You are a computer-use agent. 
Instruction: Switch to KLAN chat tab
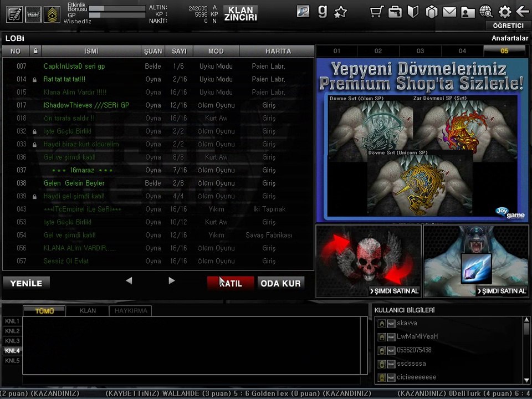pos(88,311)
